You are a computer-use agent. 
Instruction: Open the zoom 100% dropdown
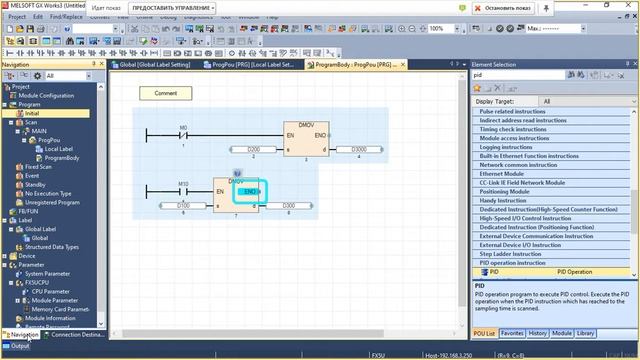click(x=457, y=29)
